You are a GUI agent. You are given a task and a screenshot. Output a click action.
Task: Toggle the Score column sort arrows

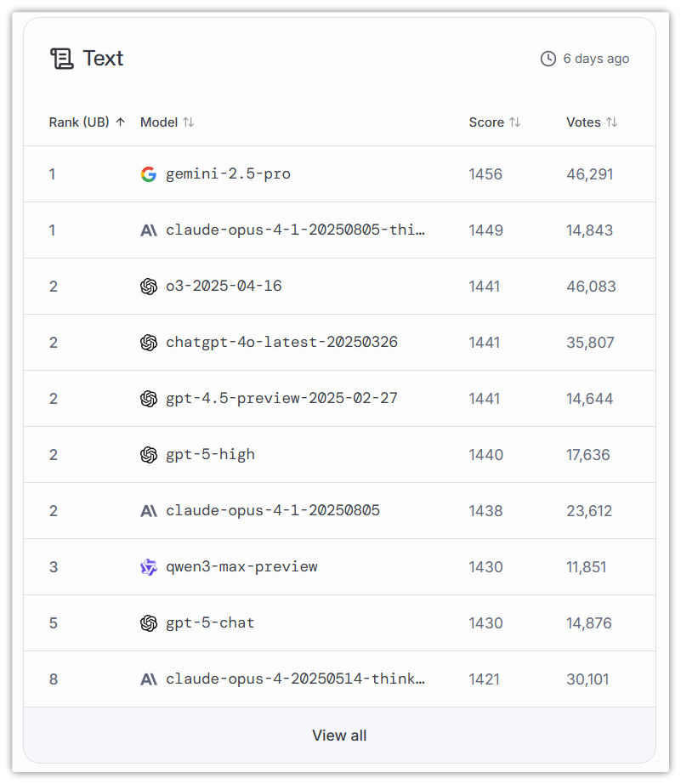(514, 122)
